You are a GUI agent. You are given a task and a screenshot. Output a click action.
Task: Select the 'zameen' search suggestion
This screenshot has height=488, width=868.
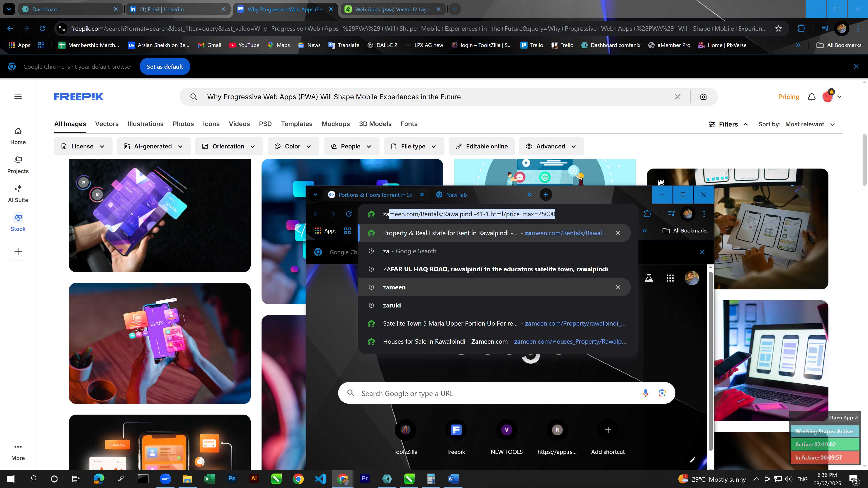(494, 287)
